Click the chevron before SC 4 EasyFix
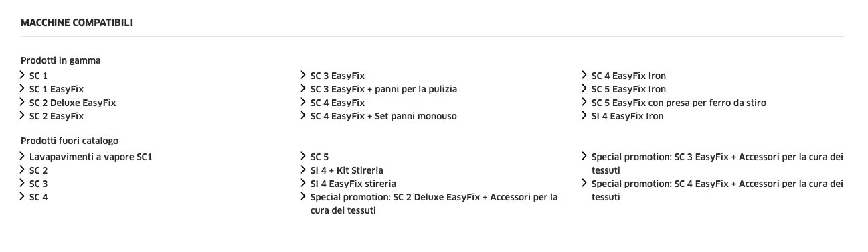This screenshot has width=868, height=252. pyautogui.click(x=305, y=103)
